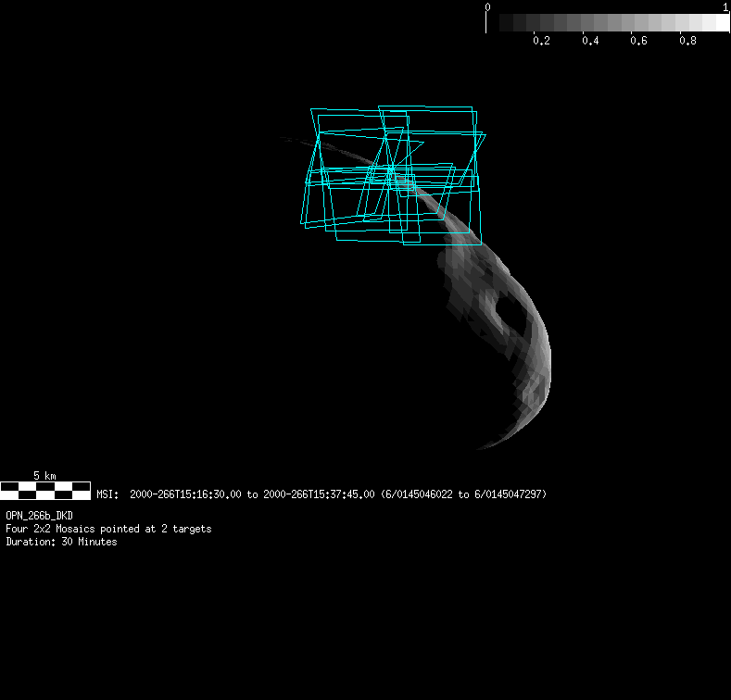This screenshot has height=700, width=731.
Task: Click the grayscale colorbar at the top
Action: pyautogui.click(x=607, y=22)
